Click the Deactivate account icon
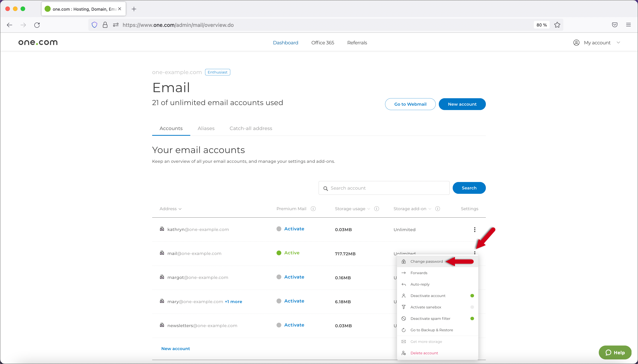The image size is (638, 364). pos(404,295)
